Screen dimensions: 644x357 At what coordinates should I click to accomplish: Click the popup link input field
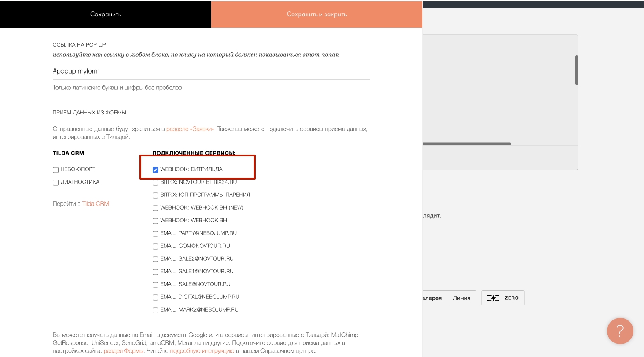(x=211, y=71)
